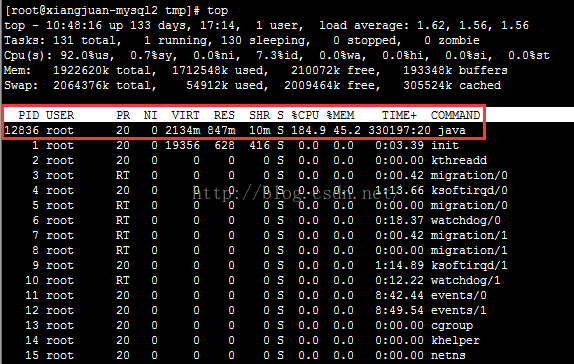The image size is (574, 364).
Task: Click the 92.0%us CPU value
Action: [87, 56]
